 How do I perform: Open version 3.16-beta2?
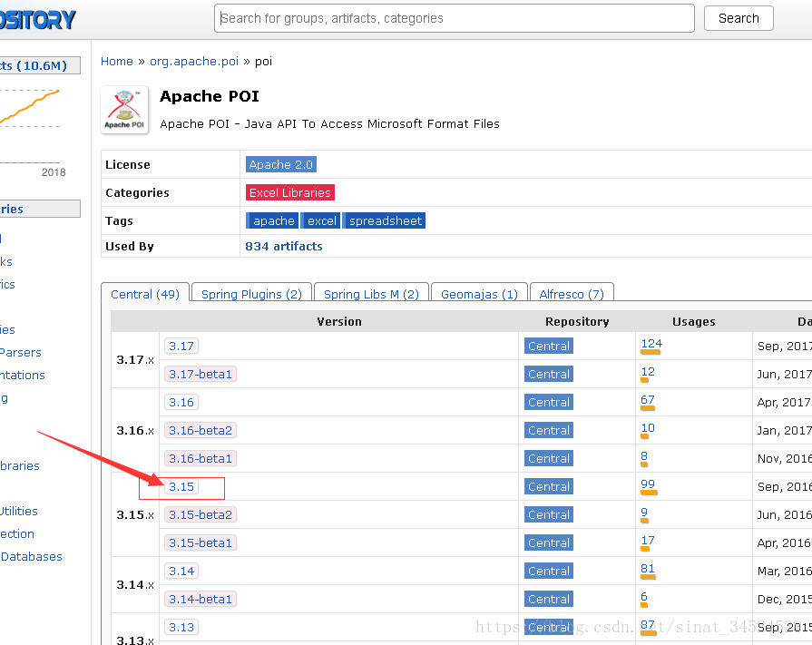[x=201, y=430]
